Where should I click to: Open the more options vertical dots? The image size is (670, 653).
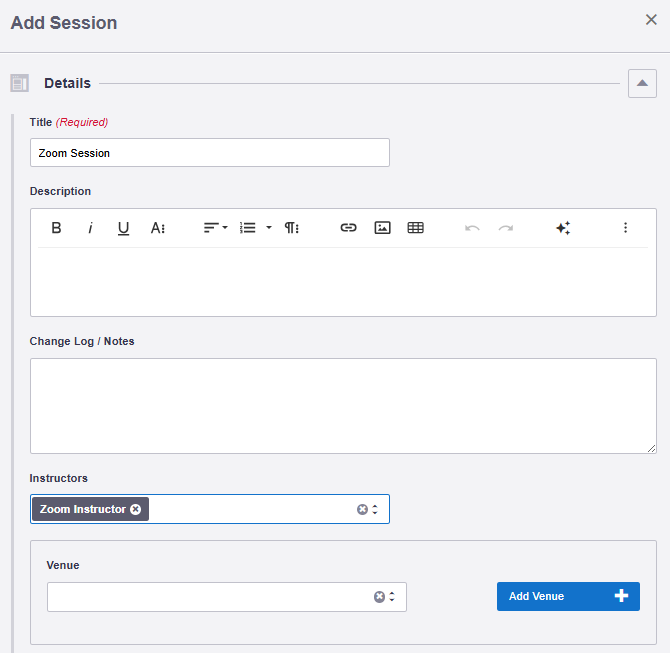coord(625,228)
